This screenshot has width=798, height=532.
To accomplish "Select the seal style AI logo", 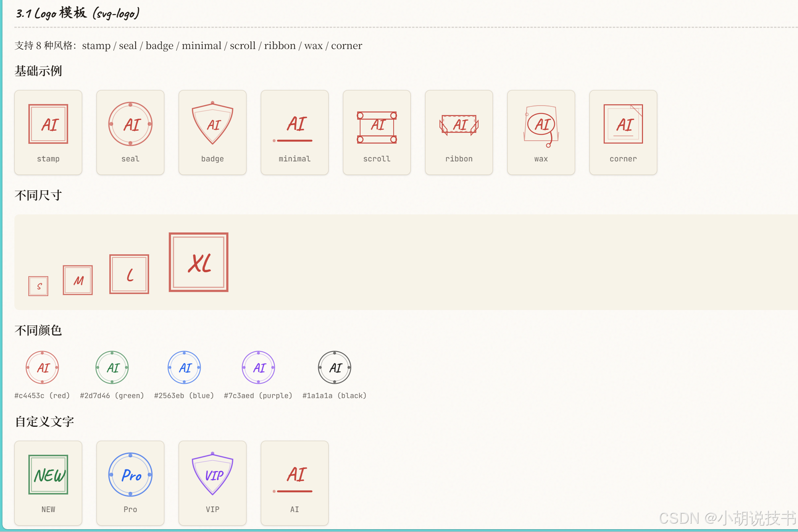I will 130,124.
